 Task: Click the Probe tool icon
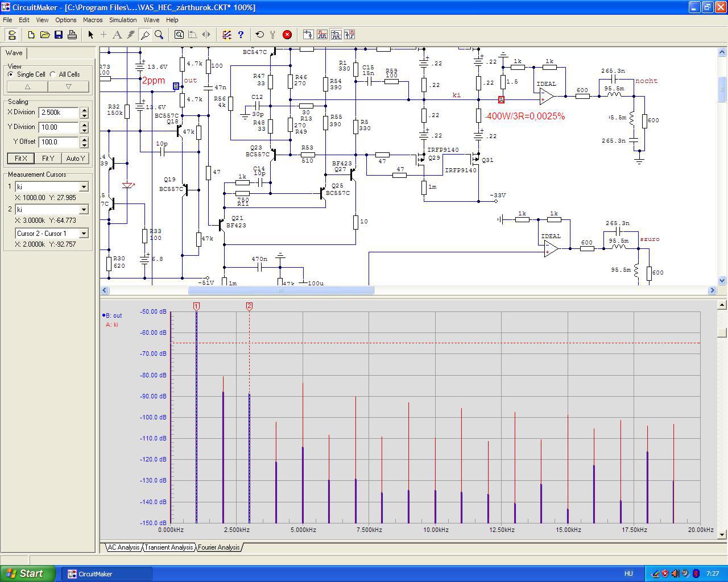click(145, 35)
